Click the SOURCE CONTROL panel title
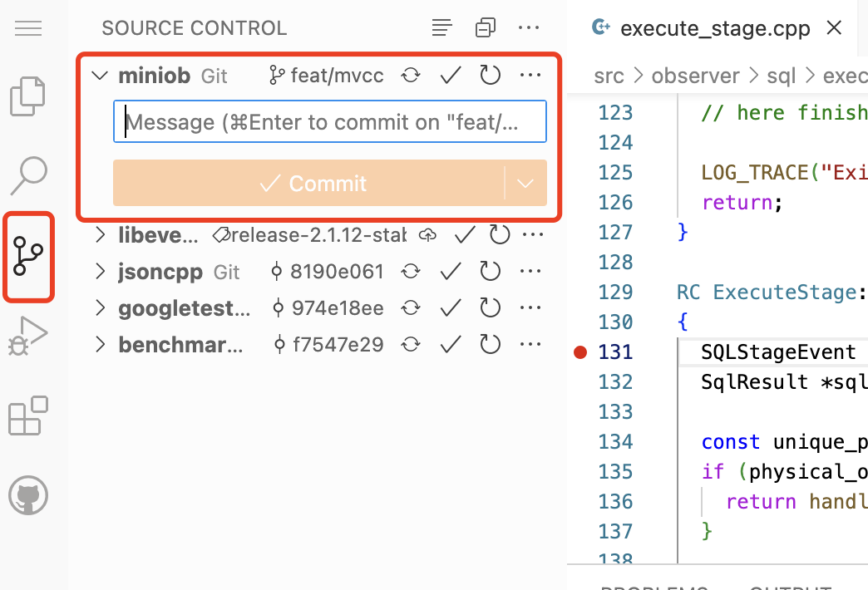Viewport: 868px width, 590px height. tap(195, 27)
